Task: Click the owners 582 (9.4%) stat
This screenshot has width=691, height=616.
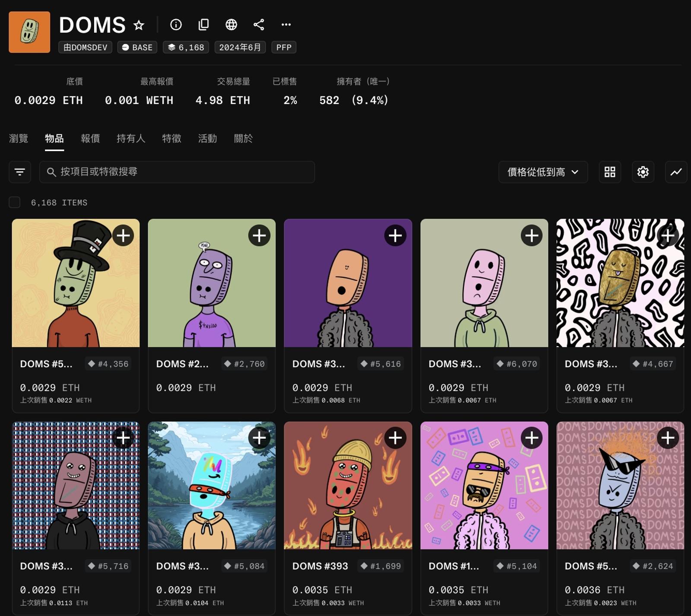Action: point(354,100)
